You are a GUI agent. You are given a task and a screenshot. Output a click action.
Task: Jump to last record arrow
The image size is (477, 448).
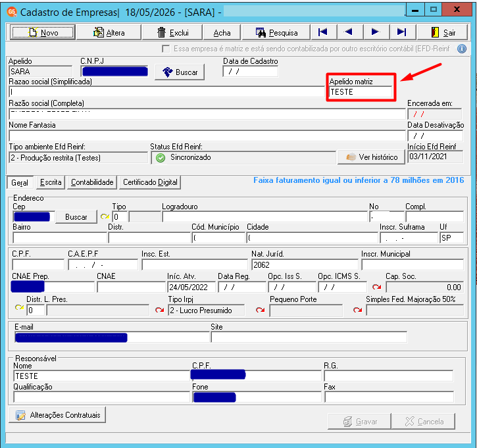point(401,32)
